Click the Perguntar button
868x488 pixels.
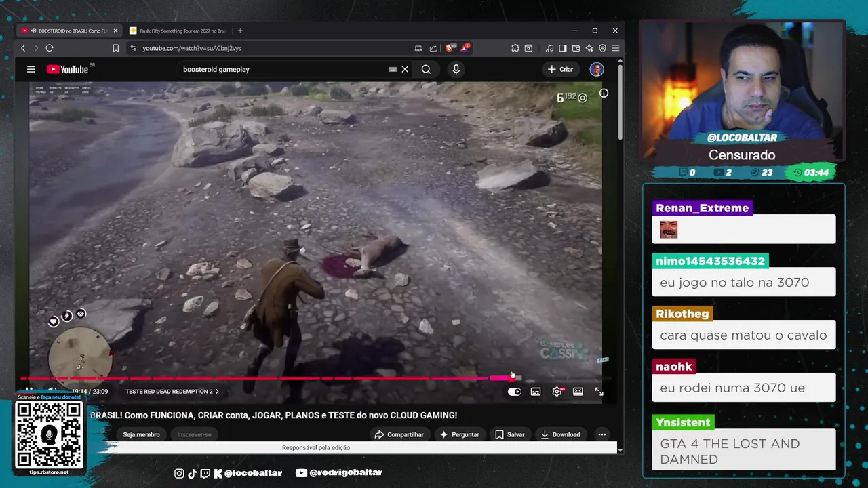pos(459,434)
